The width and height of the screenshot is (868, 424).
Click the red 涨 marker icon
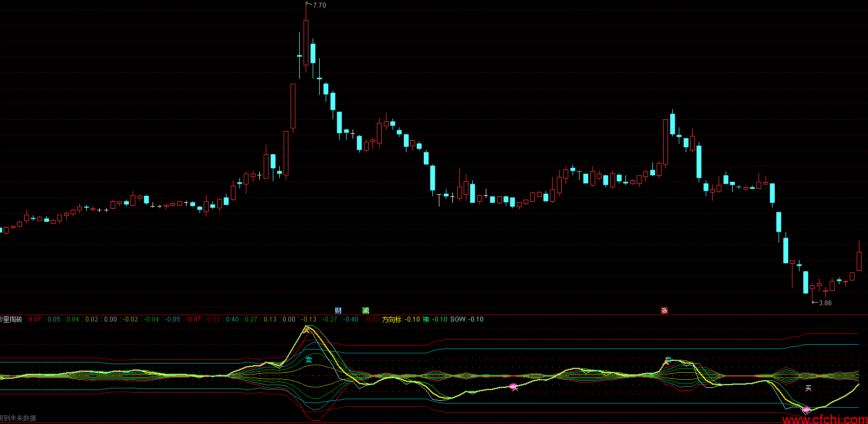(664, 311)
